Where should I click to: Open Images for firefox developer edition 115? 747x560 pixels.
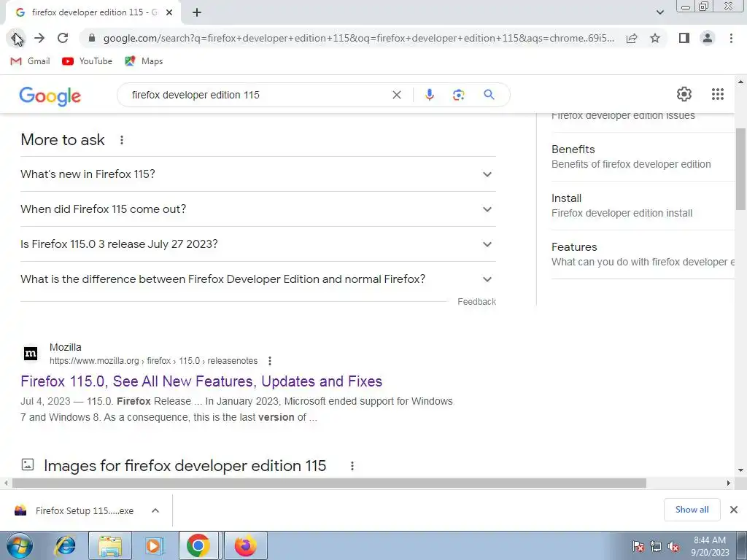pos(185,466)
